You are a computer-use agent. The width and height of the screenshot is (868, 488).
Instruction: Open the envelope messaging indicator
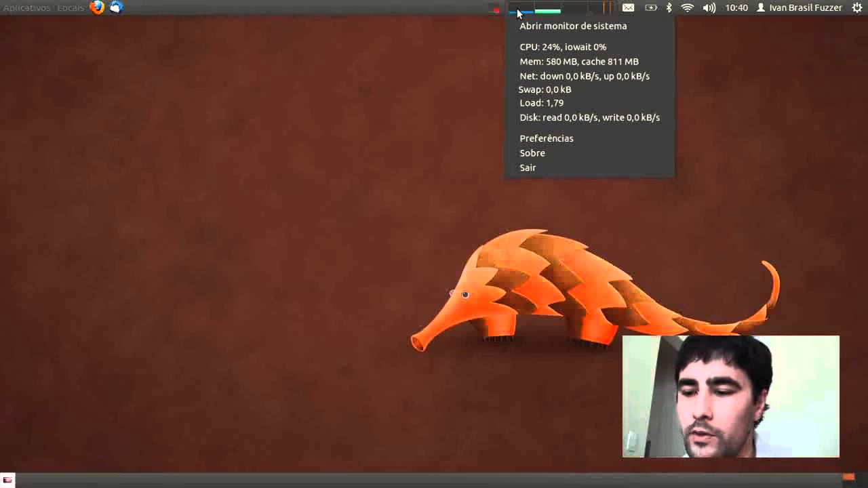coord(629,7)
